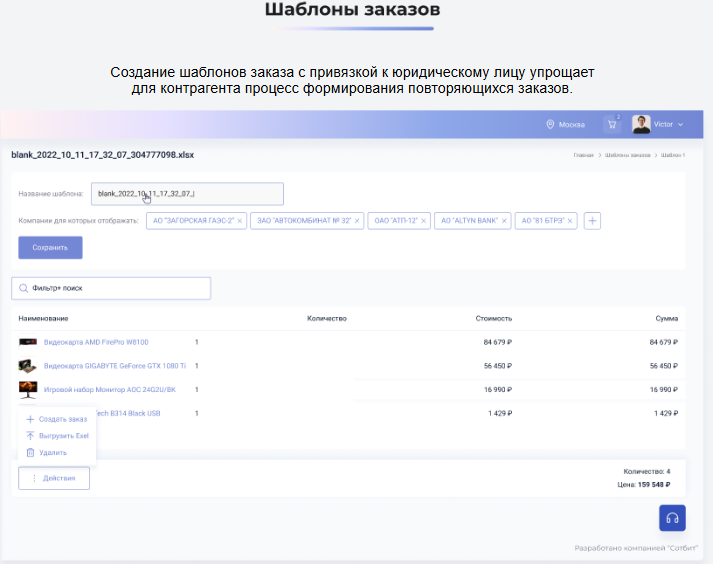
Task: Remove ЗАО "АВТОКОМБИНАТ № 32" tag
Action: [x=358, y=221]
